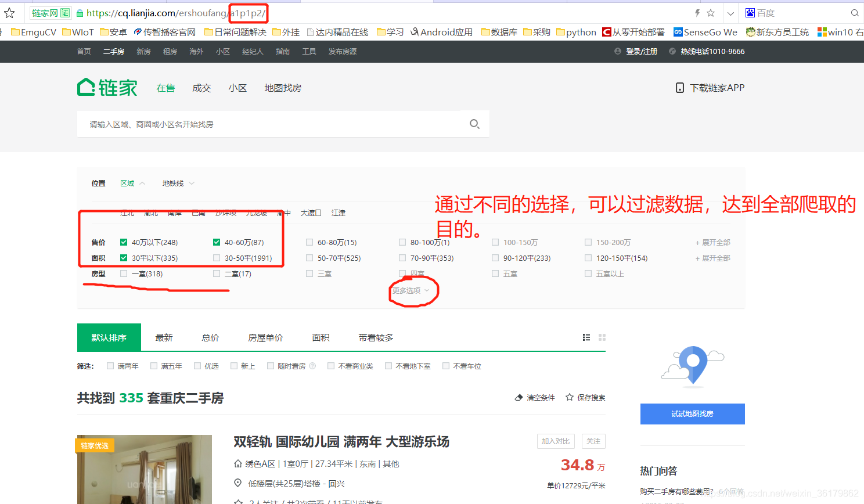864x504 pixels.
Task: Open the 传智播客官网 bookmark
Action: tap(165, 32)
